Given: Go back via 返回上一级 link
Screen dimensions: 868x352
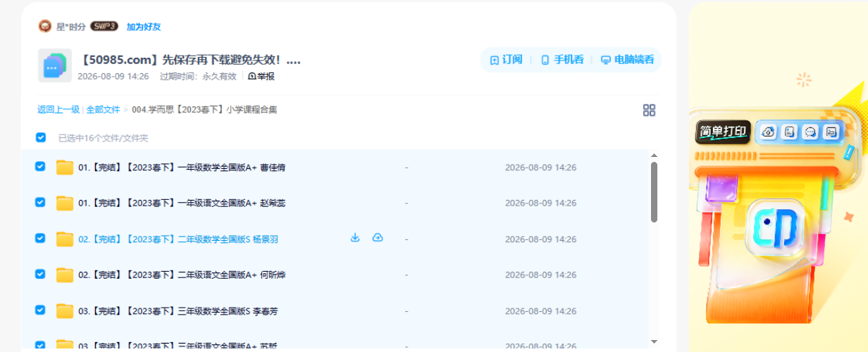Looking at the screenshot, I should pyautogui.click(x=58, y=110).
